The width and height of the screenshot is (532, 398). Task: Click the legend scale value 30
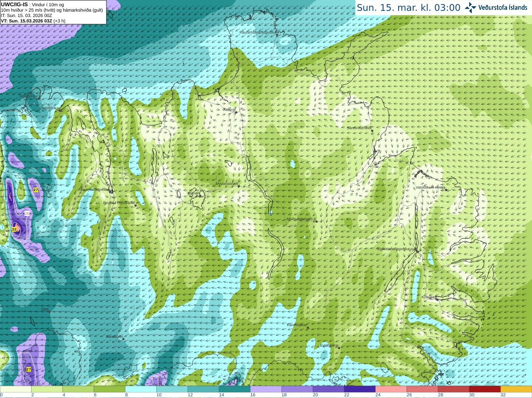(472, 395)
